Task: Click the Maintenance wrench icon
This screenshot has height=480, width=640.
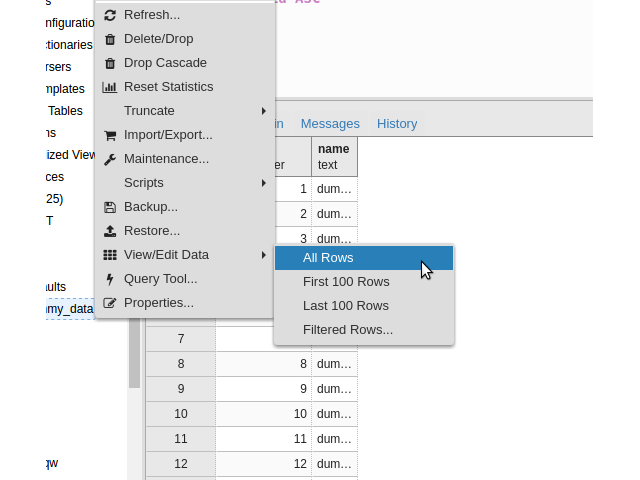Action: (x=110, y=159)
